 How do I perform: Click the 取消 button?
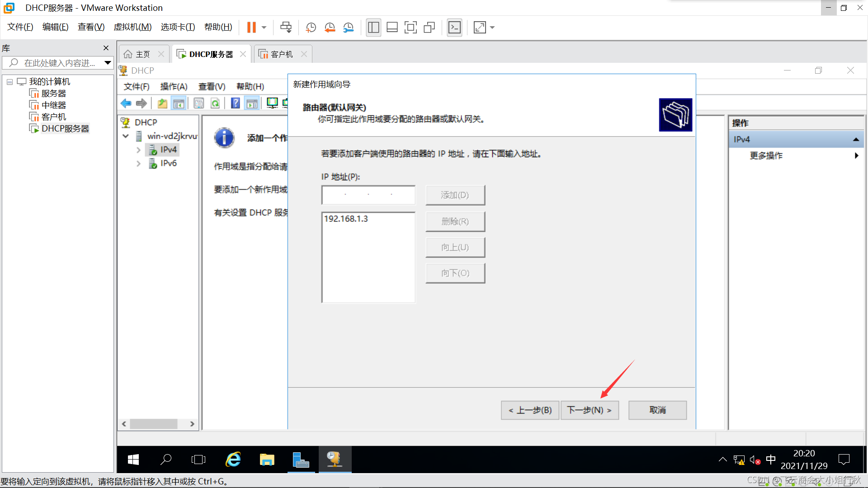(657, 410)
